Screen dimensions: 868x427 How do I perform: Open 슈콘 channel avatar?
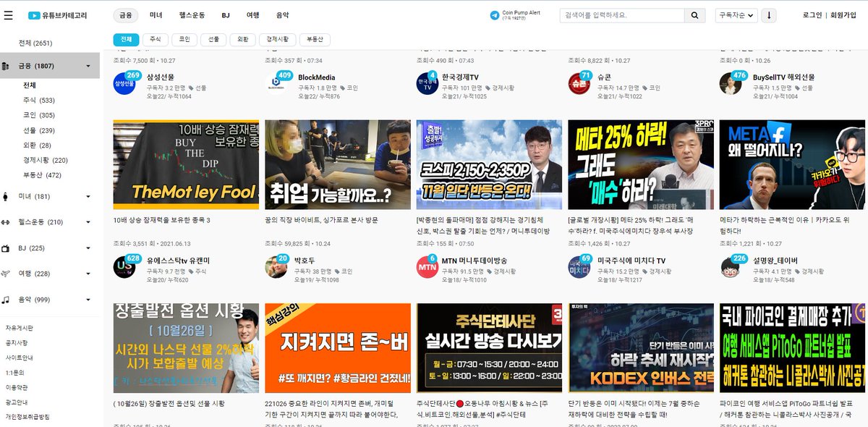tap(579, 84)
